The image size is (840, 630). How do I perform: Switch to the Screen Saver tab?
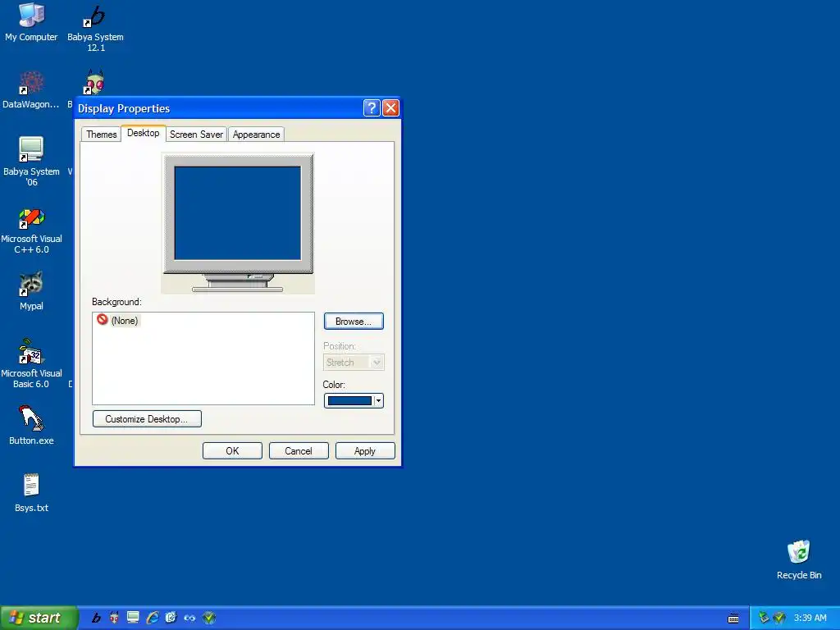196,135
